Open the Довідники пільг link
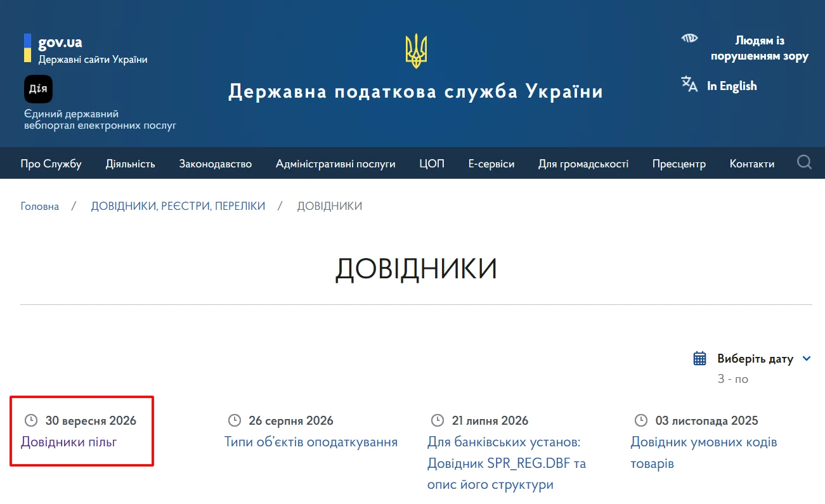This screenshot has height=504, width=825. [69, 442]
